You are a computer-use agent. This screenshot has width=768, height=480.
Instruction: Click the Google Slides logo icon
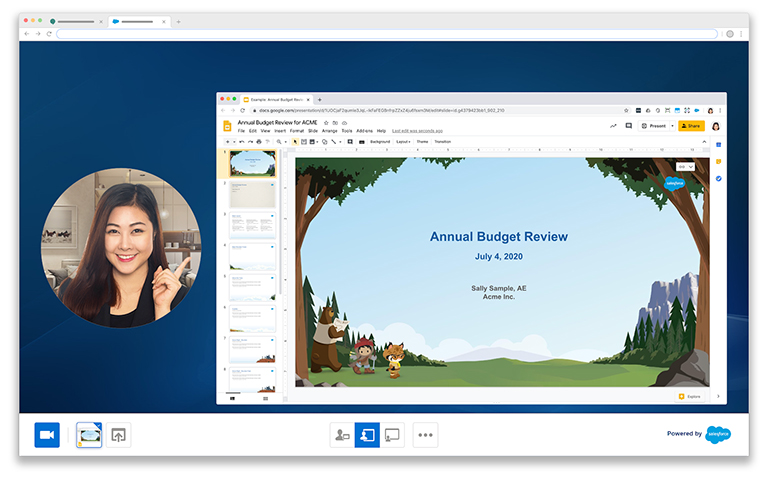227,126
